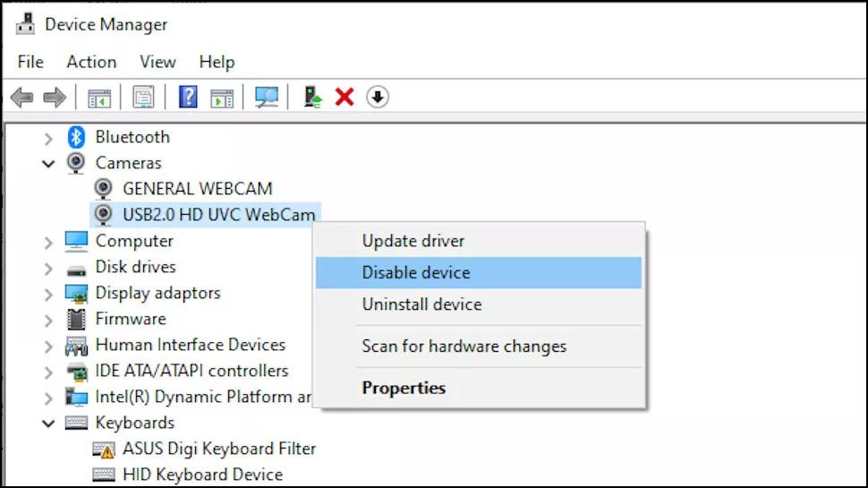
Task: Expand the Bluetooth category
Action: click(48, 138)
